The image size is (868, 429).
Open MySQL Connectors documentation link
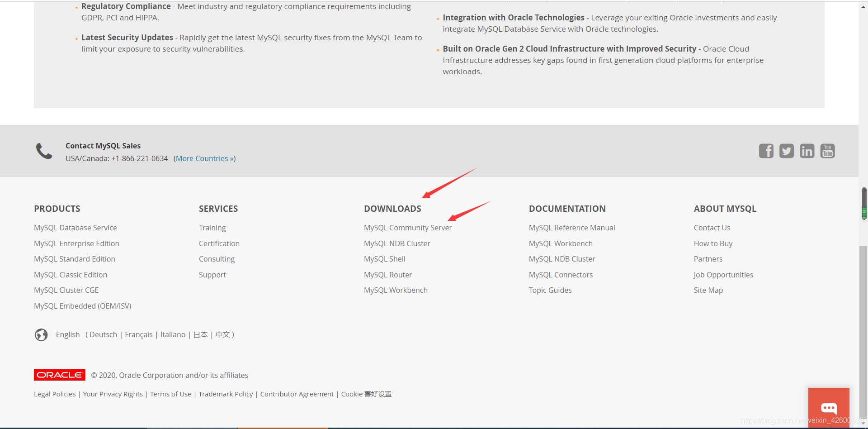point(561,275)
